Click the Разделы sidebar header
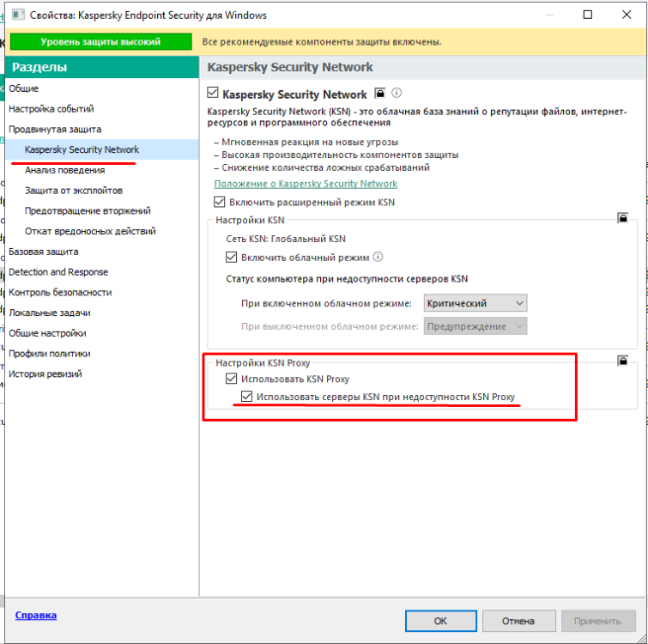Screen dimensions: 648x644 pos(101,67)
